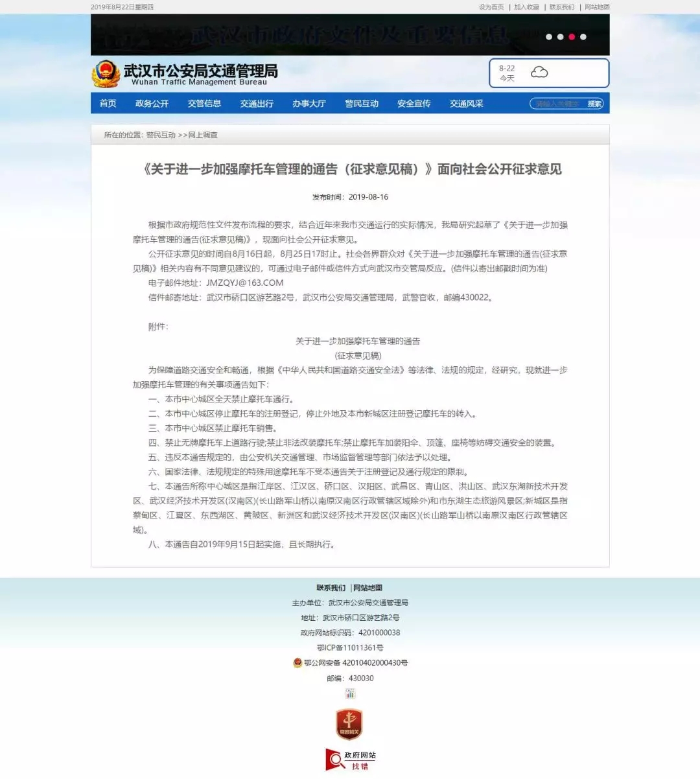Click the 地址: 武汉市硚口区游艺路2号 footer line
The width and height of the screenshot is (700, 779).
tap(350, 618)
